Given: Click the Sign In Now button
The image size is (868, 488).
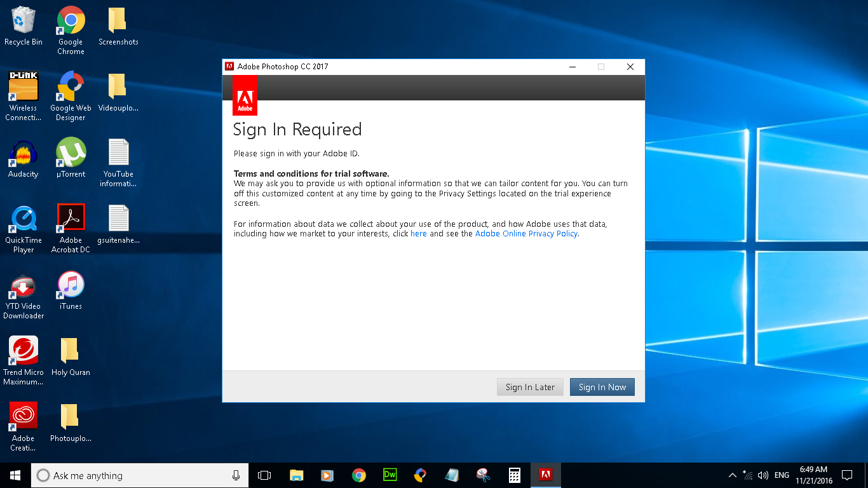Looking at the screenshot, I should pyautogui.click(x=602, y=387).
